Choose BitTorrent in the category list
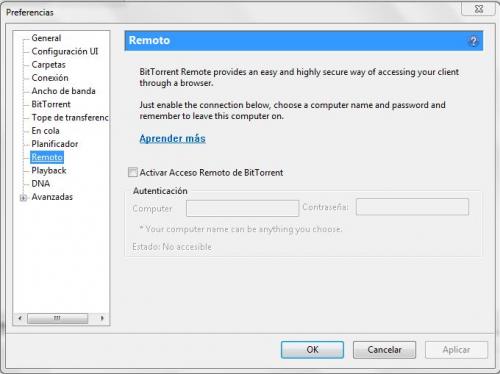 51,104
